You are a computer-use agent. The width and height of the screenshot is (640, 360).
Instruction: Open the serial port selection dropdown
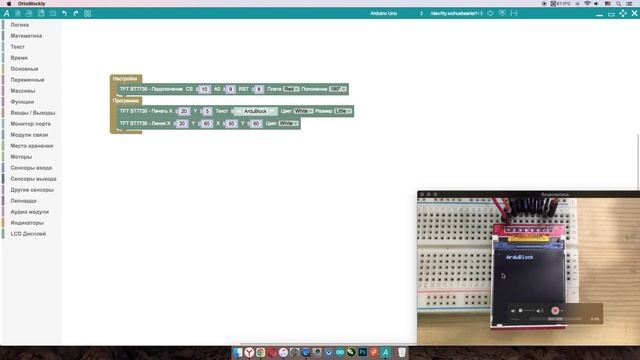[x=456, y=13]
